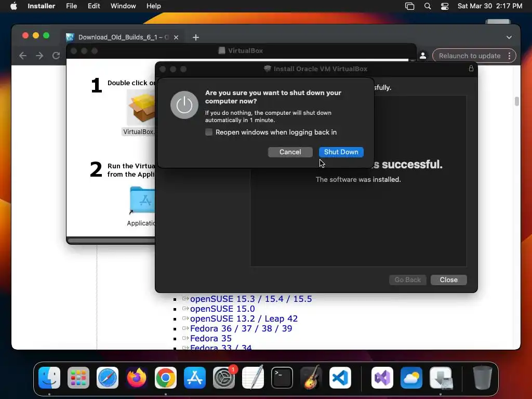Viewport: 532px width, 399px height.
Task: Click Relaunch to update
Action: coord(470,56)
